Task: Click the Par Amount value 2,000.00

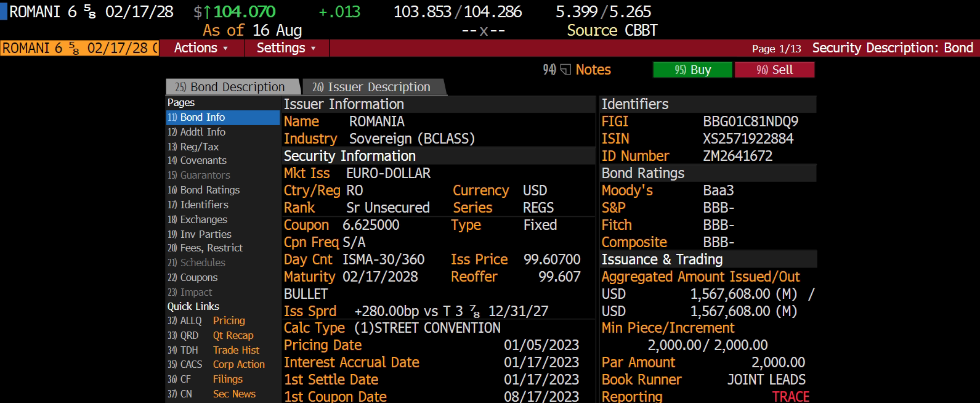Action: 778,362
